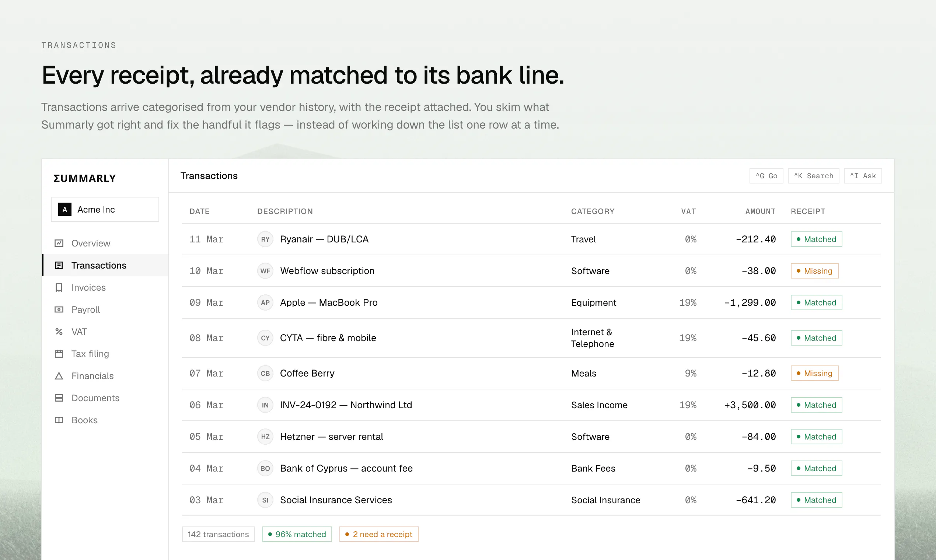Open VAT percent icon in sidebar
This screenshot has width=936, height=560.
(x=59, y=332)
